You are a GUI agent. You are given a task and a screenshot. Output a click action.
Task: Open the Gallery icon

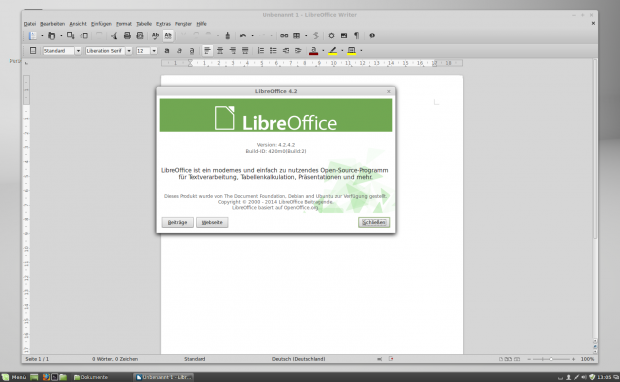[344, 36]
